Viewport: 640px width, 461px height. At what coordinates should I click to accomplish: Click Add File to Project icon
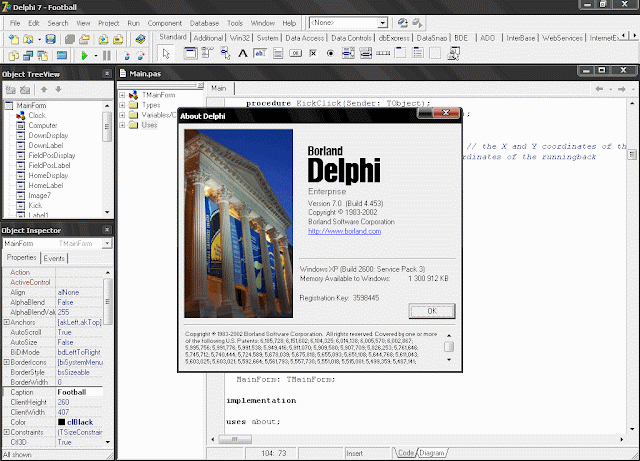(x=103, y=39)
